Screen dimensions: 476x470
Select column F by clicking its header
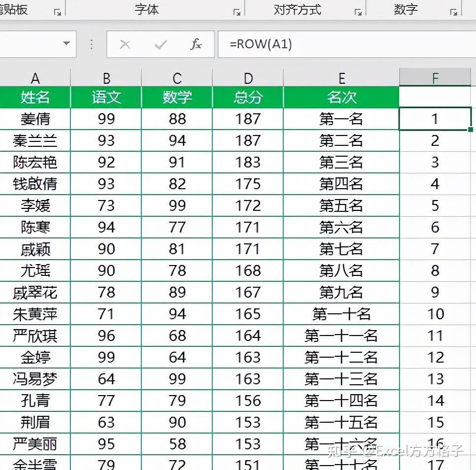436,77
